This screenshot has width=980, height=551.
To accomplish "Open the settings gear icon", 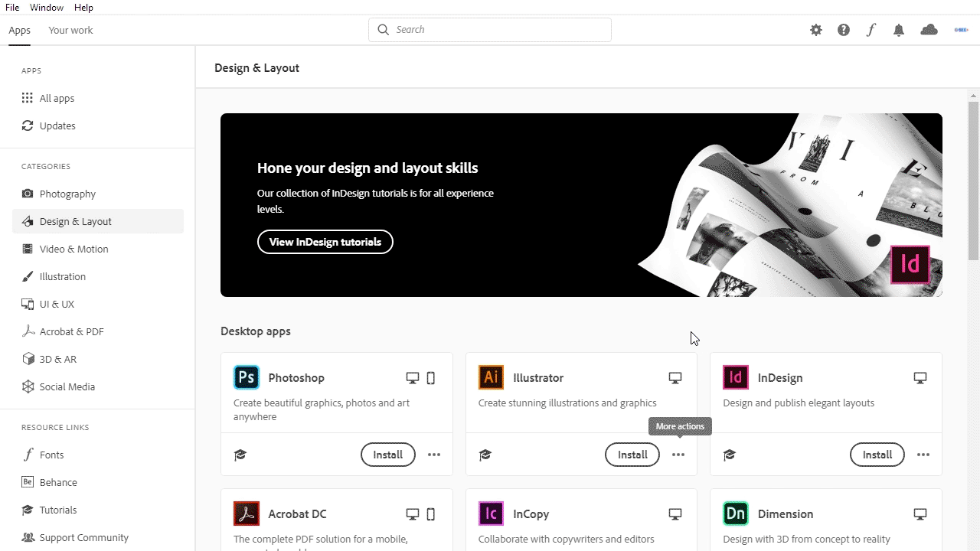I will (816, 30).
